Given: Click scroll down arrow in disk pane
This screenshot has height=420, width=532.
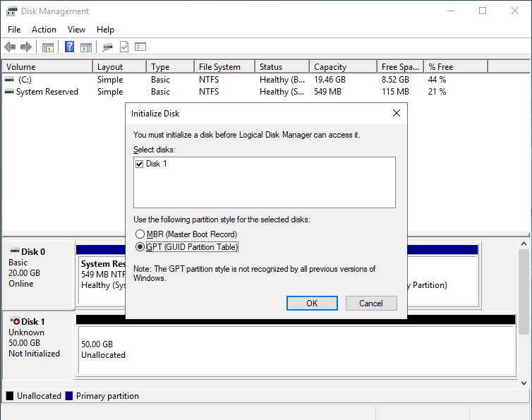Looking at the screenshot, I should (524, 383).
